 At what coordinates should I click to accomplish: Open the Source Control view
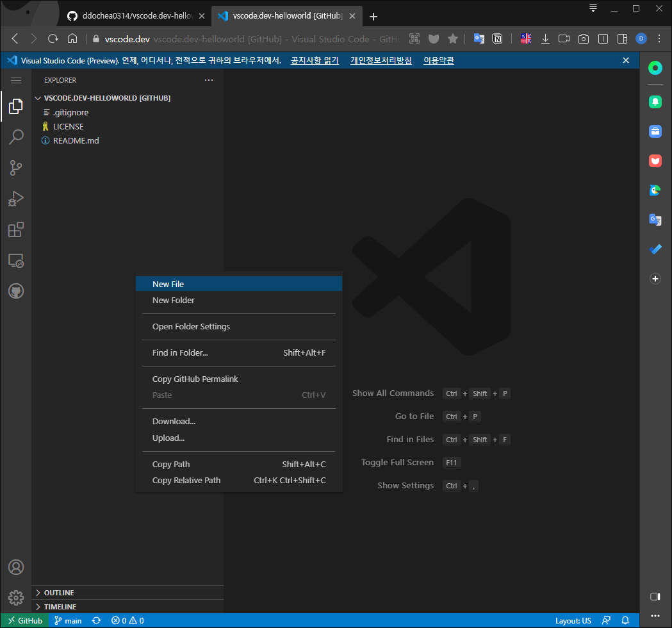click(16, 168)
